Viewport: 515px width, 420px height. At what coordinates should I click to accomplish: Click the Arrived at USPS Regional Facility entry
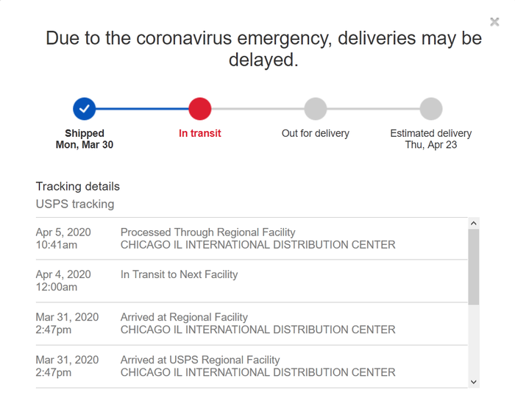(x=257, y=366)
